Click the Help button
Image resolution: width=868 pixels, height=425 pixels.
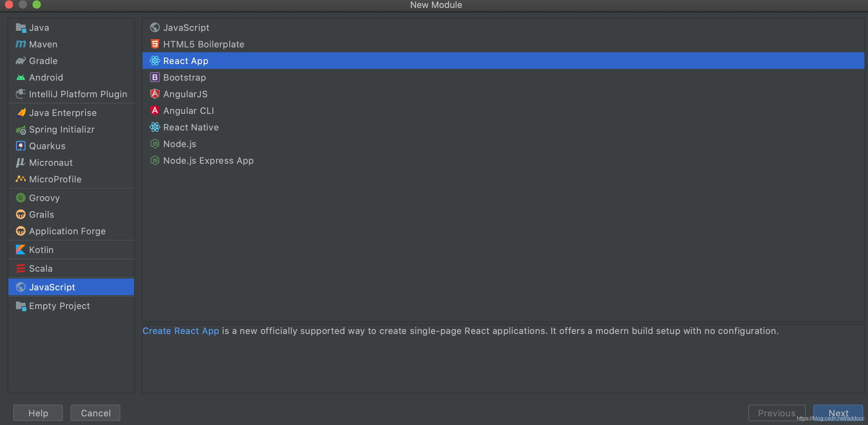(x=38, y=413)
